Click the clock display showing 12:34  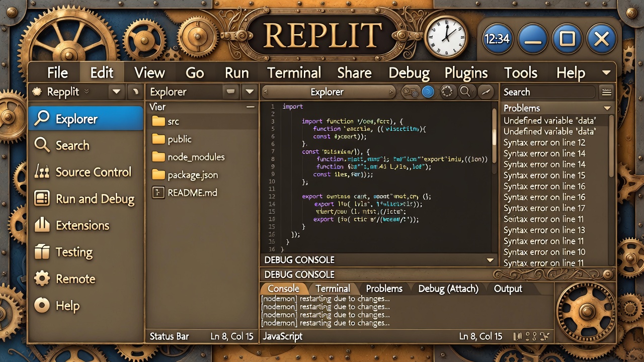pyautogui.click(x=497, y=38)
